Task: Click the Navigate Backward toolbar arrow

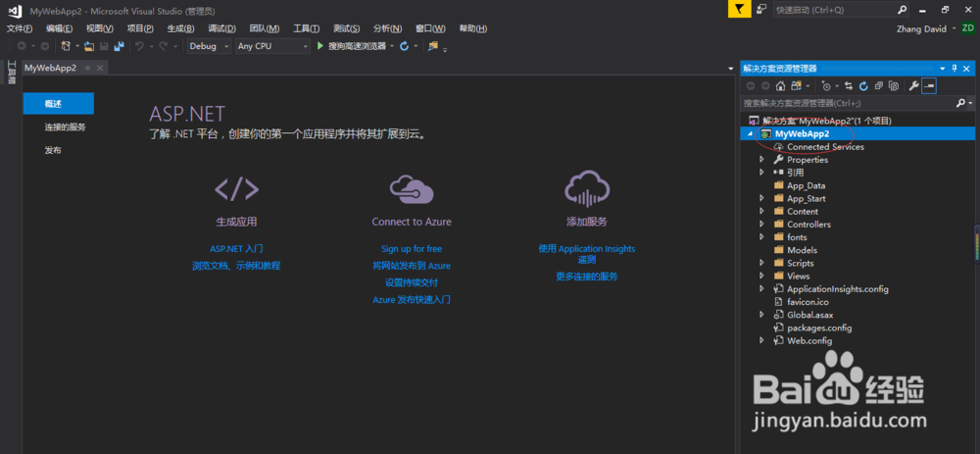Action: 22,46
